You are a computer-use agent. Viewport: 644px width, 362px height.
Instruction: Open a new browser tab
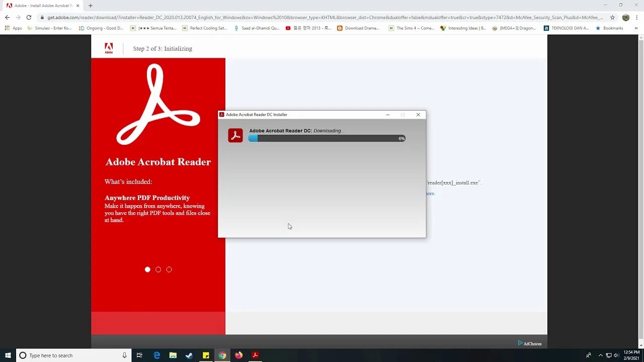[x=91, y=6]
